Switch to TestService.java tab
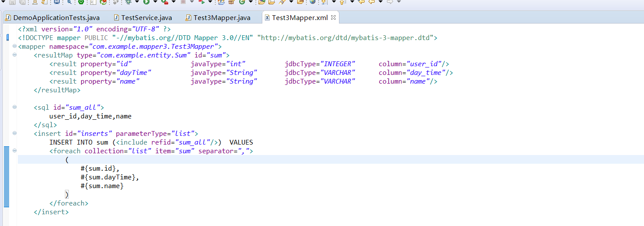This screenshot has height=226, width=644. 143,17
